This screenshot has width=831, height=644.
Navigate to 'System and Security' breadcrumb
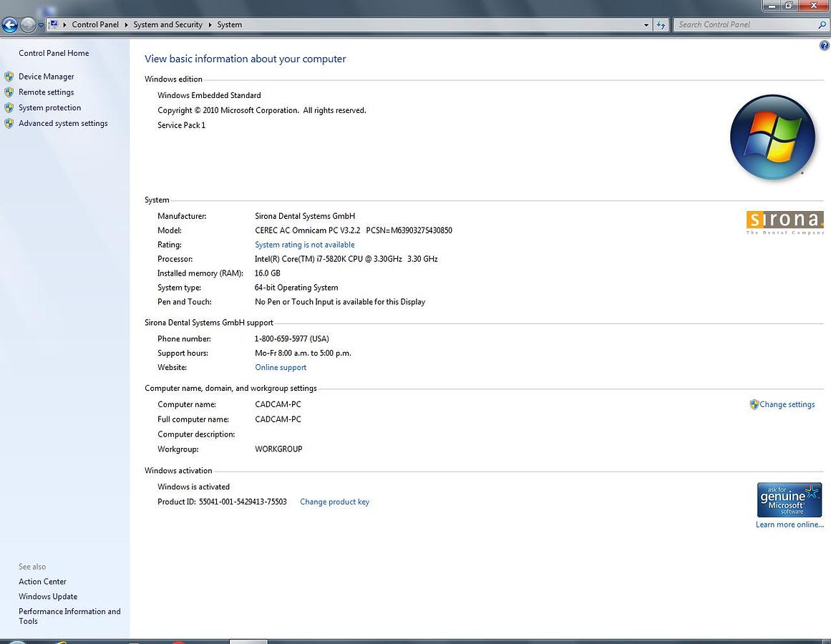click(x=167, y=24)
